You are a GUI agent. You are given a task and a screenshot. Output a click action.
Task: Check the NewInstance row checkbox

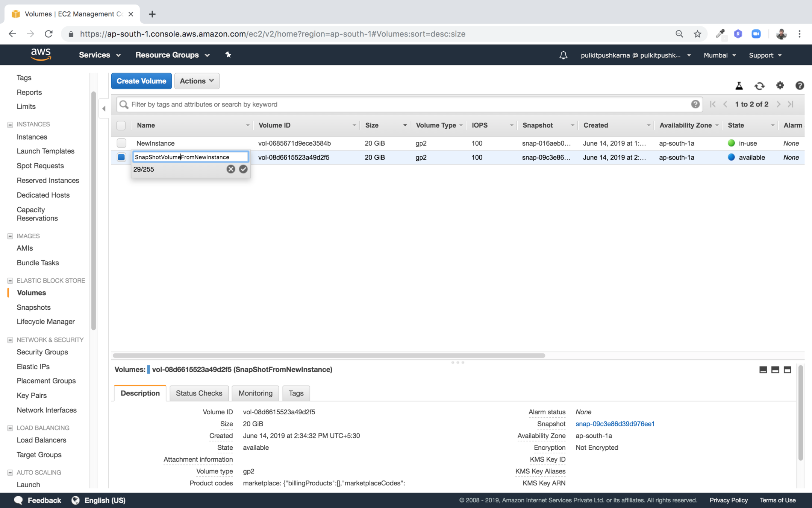(x=121, y=143)
